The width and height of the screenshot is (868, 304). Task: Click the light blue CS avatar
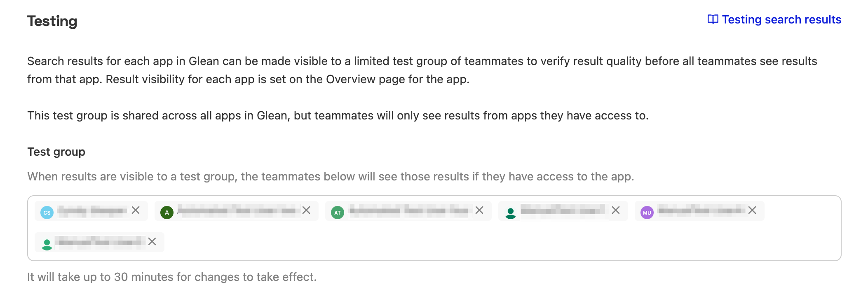tap(47, 213)
